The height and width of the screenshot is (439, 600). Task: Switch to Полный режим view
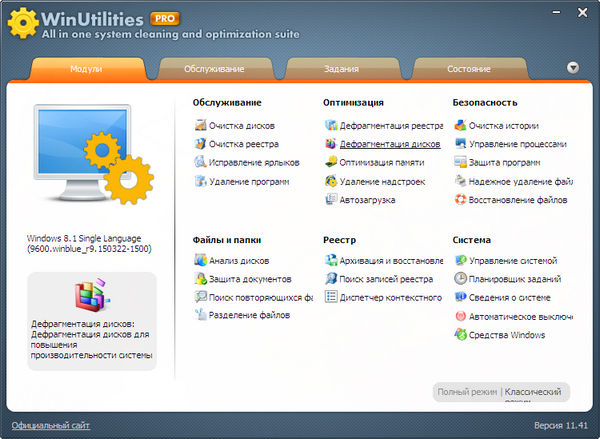click(x=467, y=393)
